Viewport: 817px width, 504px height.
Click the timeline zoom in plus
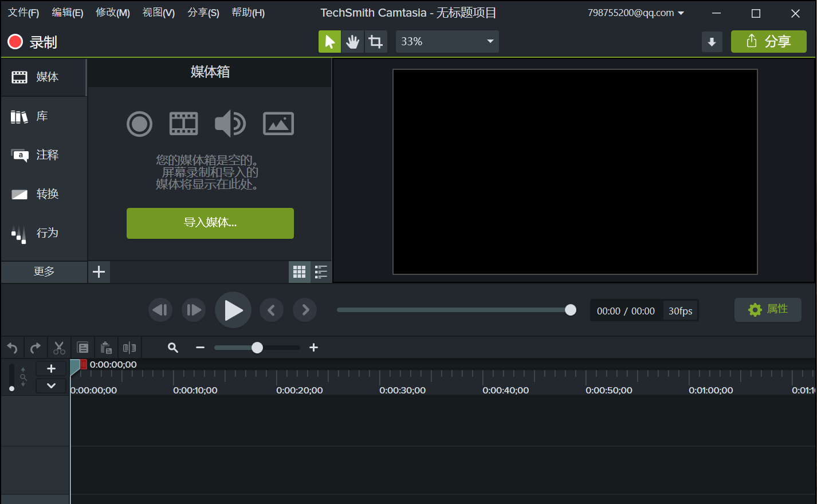[313, 348]
